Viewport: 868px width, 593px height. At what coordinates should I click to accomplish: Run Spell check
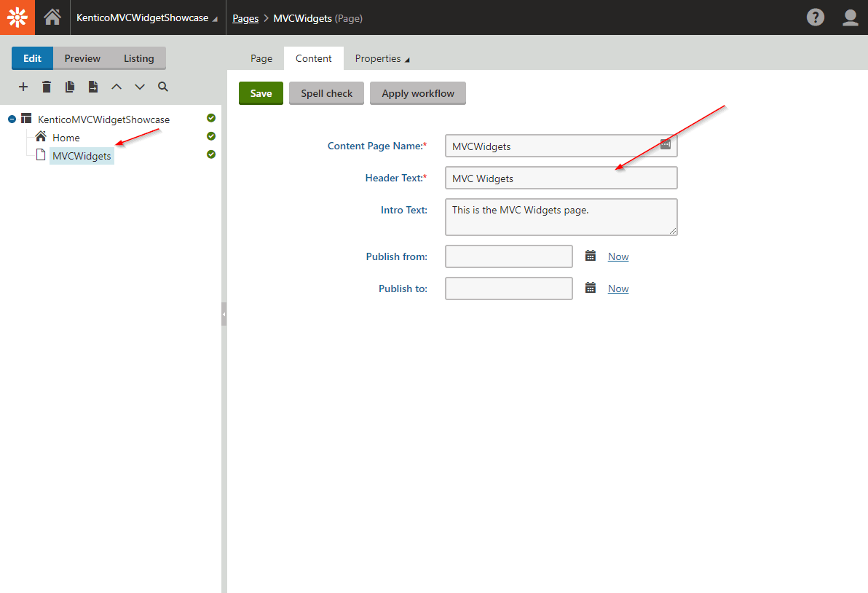click(x=327, y=93)
